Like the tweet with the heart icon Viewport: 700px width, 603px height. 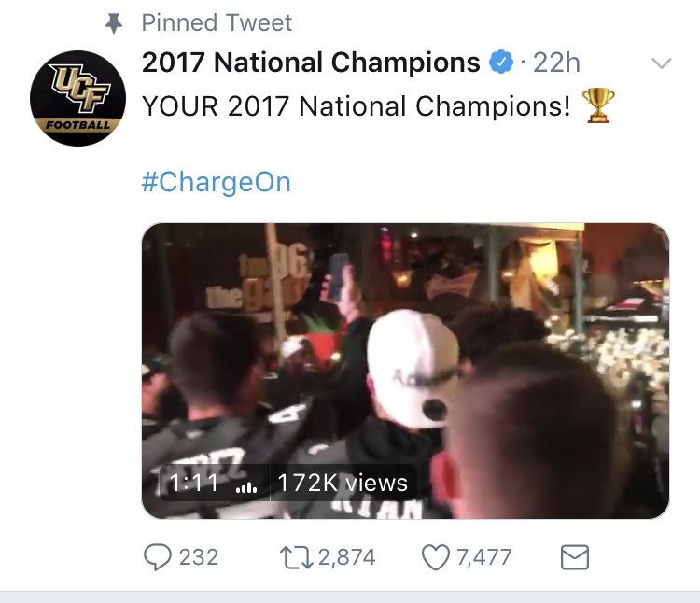tap(435, 557)
